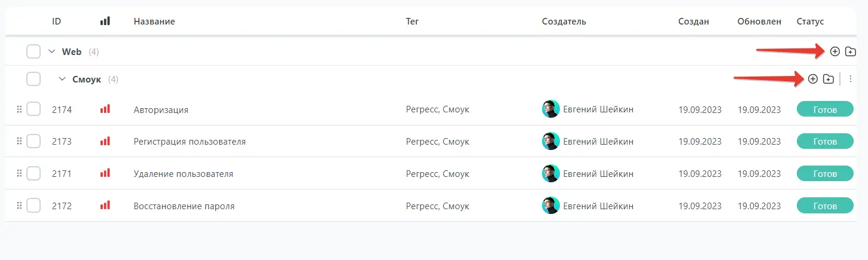Viewport: 868px width, 260px height.
Task: Select the Смоук folder checkbox
Action: click(33, 79)
